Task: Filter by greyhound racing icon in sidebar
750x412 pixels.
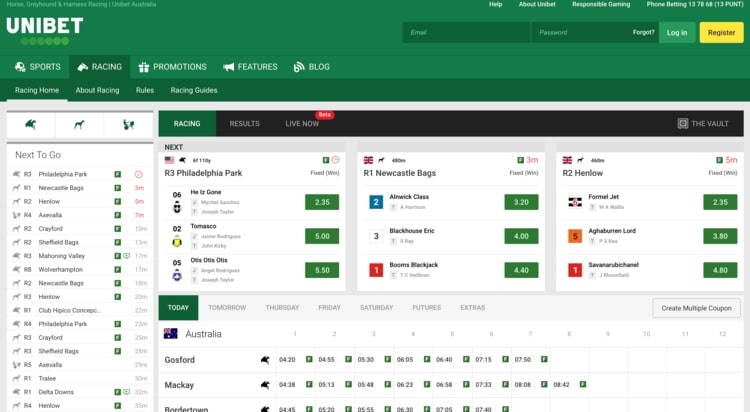Action: 79,125
